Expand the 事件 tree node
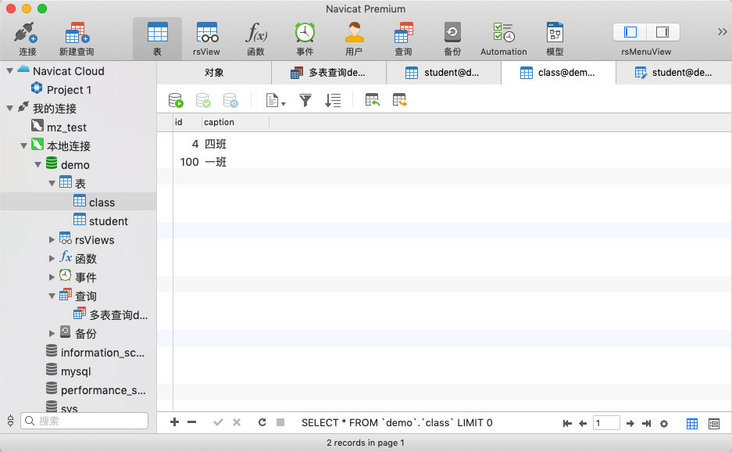Screen dimensions: 732x452 coord(52,277)
